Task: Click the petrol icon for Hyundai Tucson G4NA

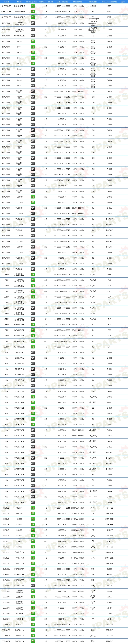Action: tap(33, 203)
